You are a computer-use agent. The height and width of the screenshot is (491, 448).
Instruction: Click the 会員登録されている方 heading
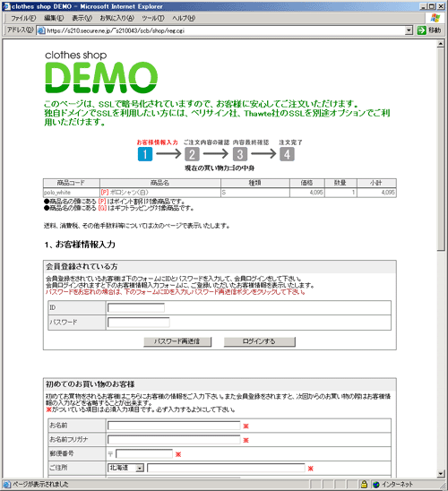click(x=82, y=266)
